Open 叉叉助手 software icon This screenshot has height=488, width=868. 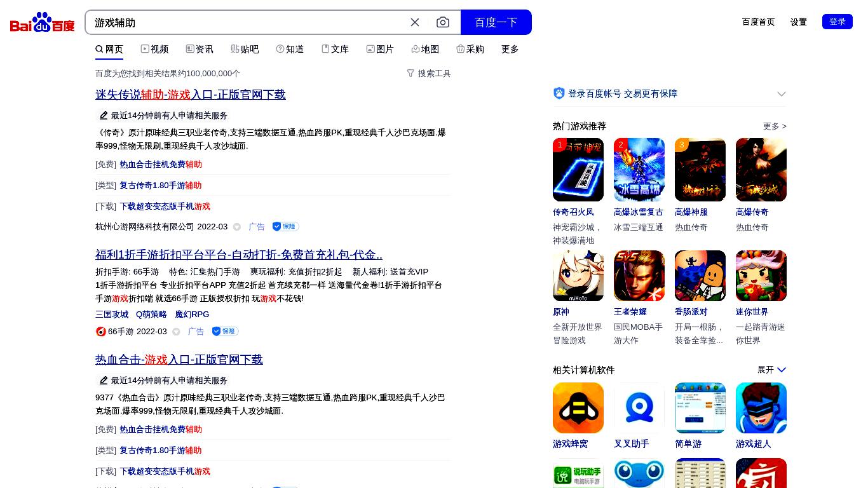point(639,408)
